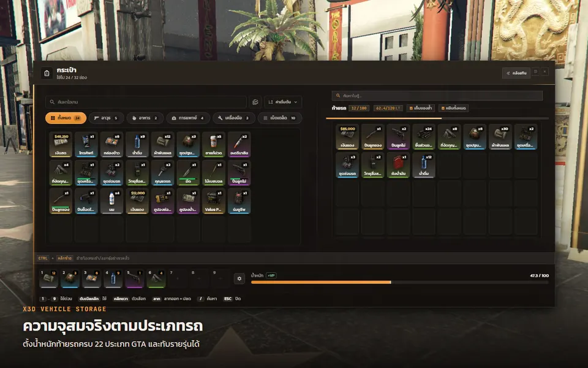
Task: Pick the parachute backpack item in the bag's last slot
Action: pos(239,201)
